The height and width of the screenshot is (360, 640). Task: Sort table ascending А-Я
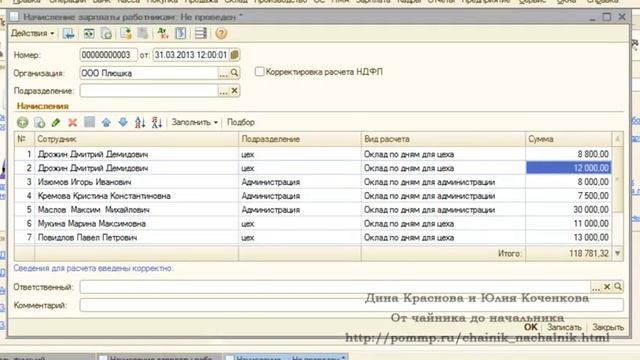coord(140,122)
